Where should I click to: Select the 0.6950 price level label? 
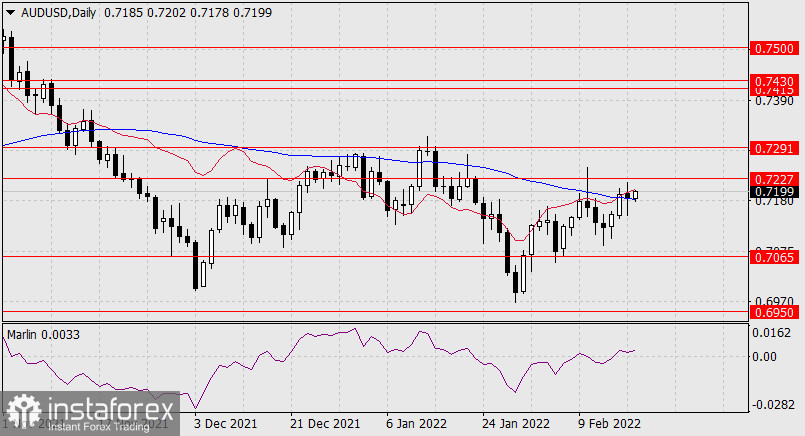775,313
